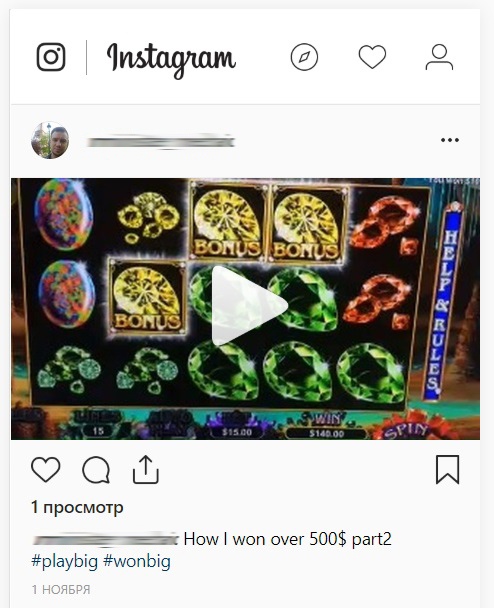Share the post with the upload arrow icon
This screenshot has height=608, width=494.
[146, 470]
